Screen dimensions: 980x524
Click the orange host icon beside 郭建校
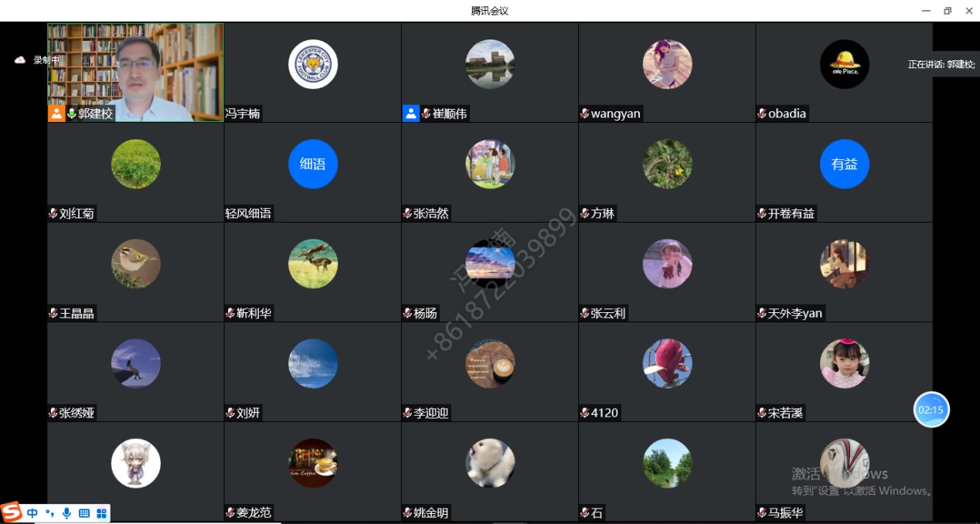[x=56, y=114]
